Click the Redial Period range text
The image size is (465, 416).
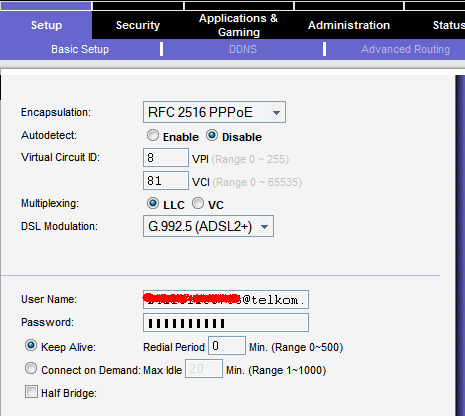296,348
